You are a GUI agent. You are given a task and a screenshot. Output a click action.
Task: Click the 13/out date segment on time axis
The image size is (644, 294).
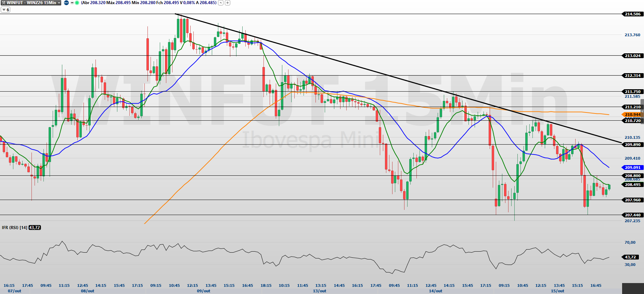tap(320, 291)
